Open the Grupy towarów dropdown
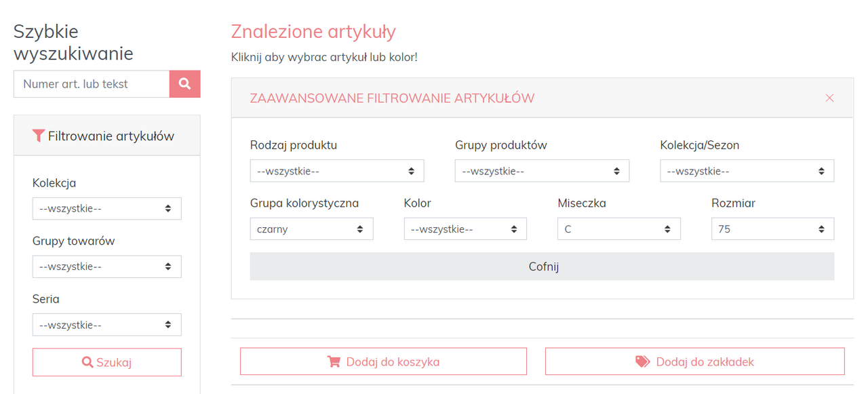 (106, 267)
